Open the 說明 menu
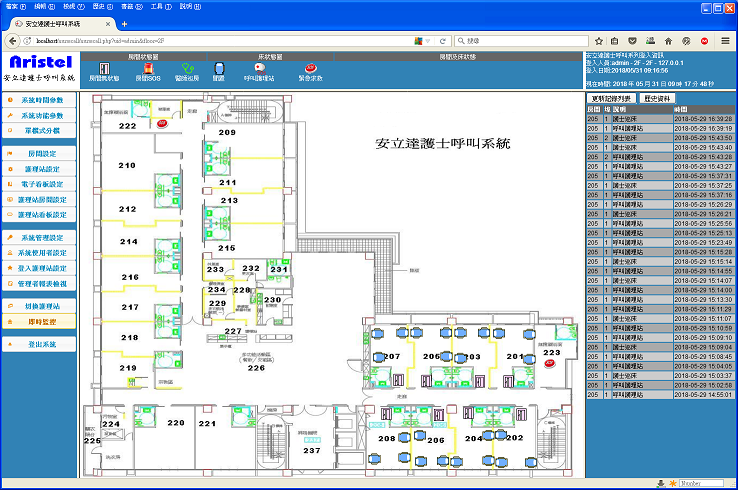The image size is (738, 490). pyautogui.click(x=190, y=7)
